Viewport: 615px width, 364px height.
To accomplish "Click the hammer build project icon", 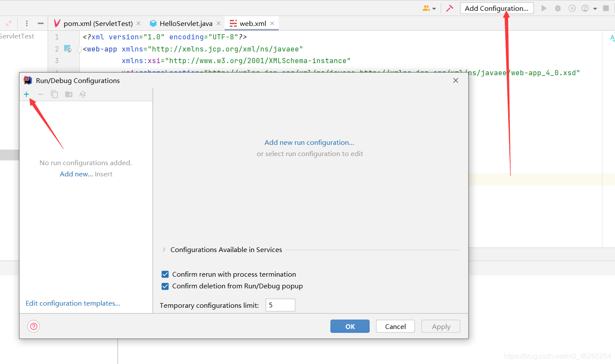I will (450, 8).
